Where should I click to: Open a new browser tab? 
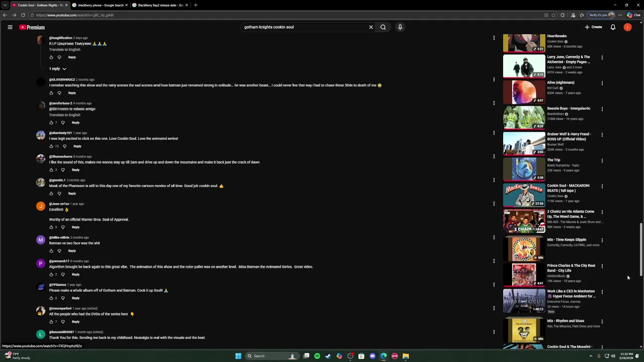coord(195,5)
